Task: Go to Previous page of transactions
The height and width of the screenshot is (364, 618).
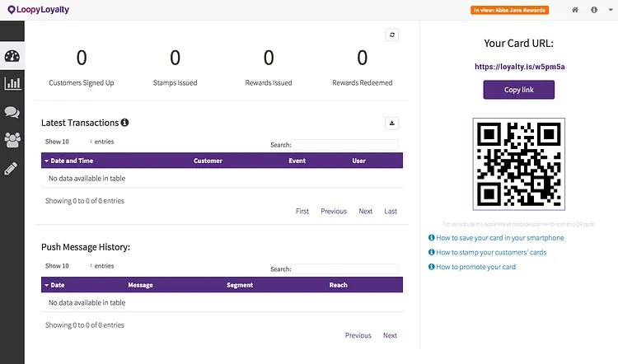Action: (x=334, y=211)
